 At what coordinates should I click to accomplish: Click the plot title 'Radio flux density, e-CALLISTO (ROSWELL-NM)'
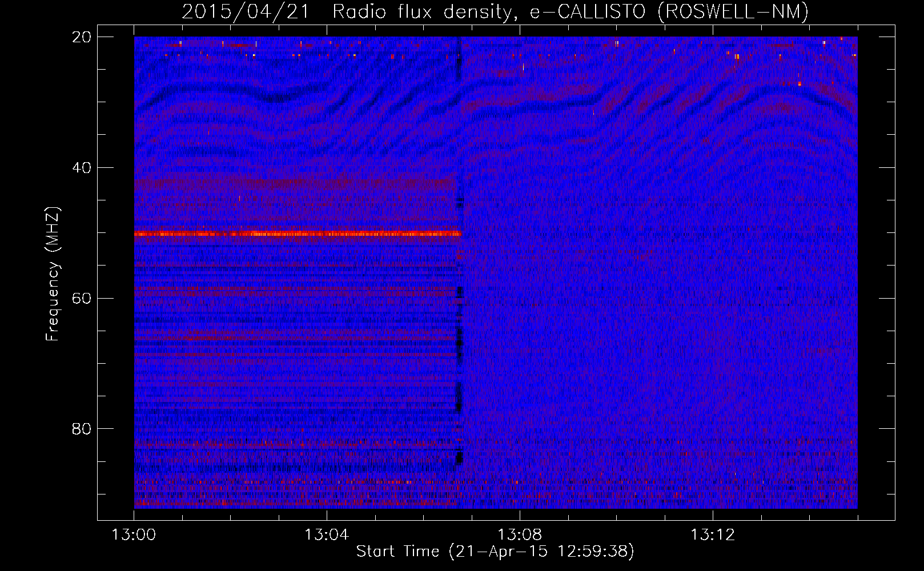pyautogui.click(x=571, y=11)
